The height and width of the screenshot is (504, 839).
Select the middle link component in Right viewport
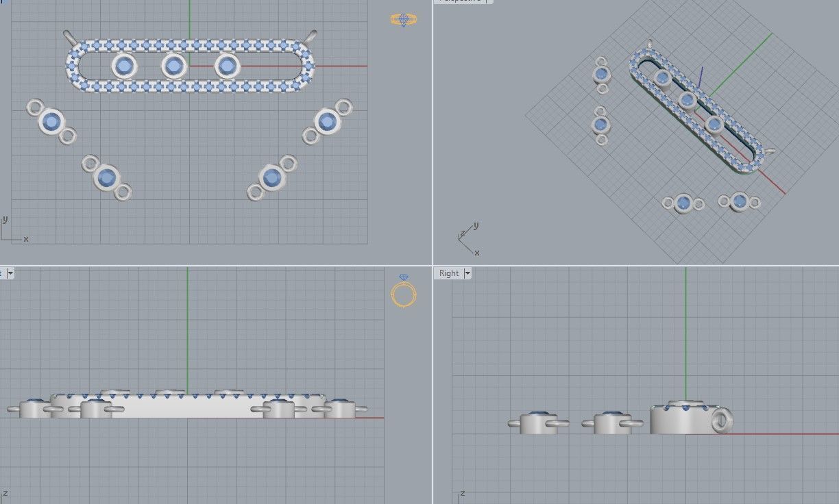(612, 423)
